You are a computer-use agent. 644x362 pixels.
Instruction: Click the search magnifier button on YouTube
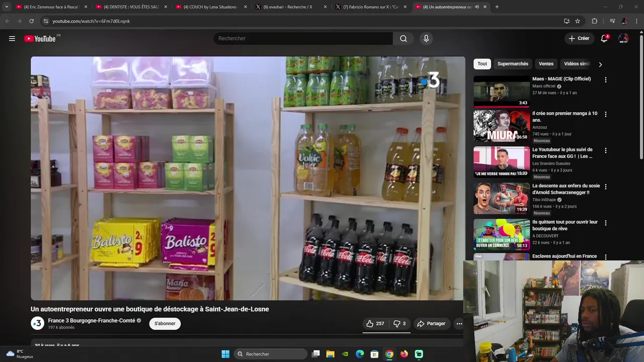click(x=404, y=39)
